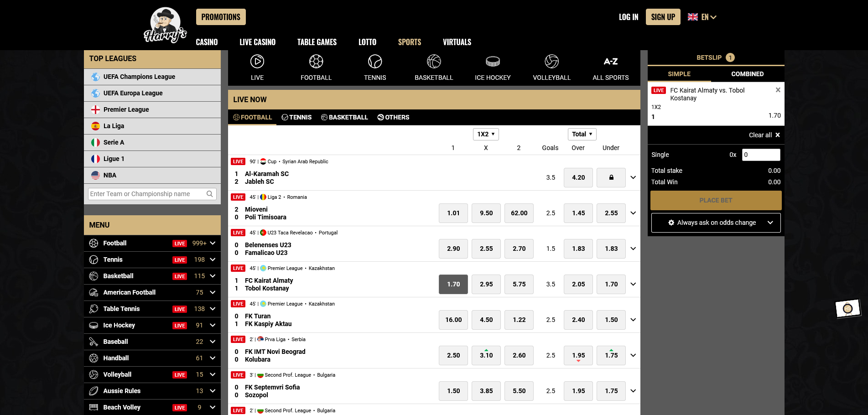Switch Live Now to the Basketball tab
This screenshot has height=415, width=868.
pos(344,117)
